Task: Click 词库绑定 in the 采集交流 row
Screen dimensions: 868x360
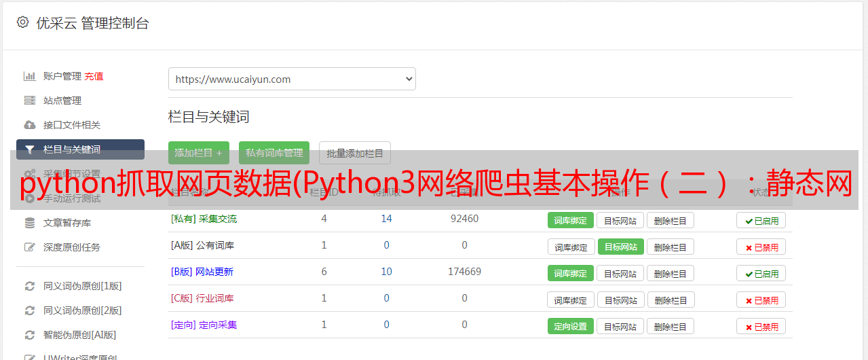Action: pyautogui.click(x=571, y=220)
